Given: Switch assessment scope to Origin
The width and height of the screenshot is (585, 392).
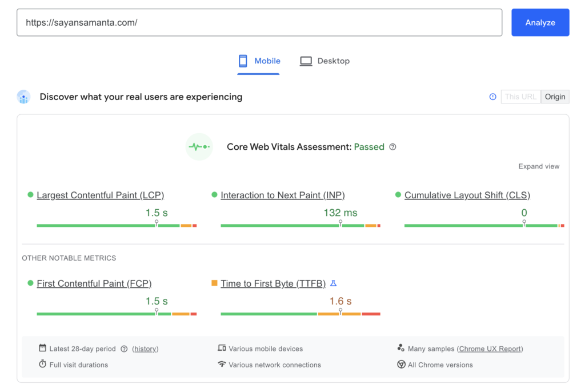Looking at the screenshot, I should tap(555, 97).
